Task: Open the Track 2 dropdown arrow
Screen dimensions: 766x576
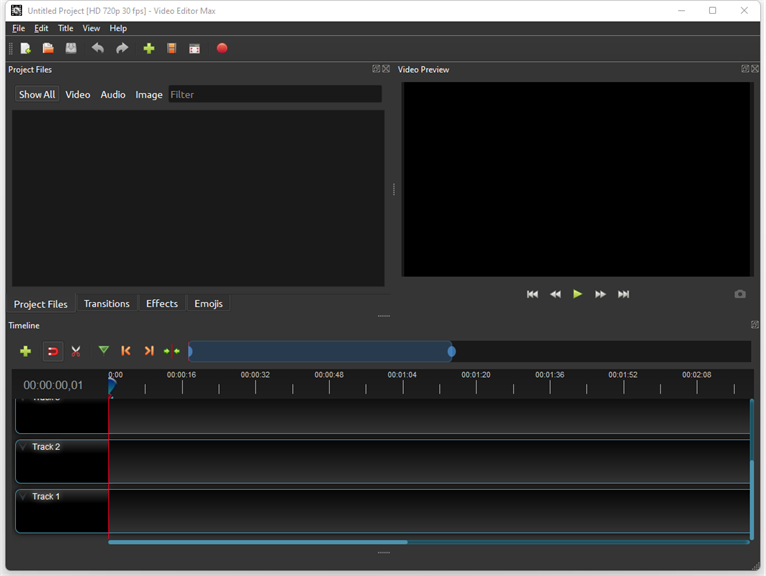Action: [x=22, y=447]
